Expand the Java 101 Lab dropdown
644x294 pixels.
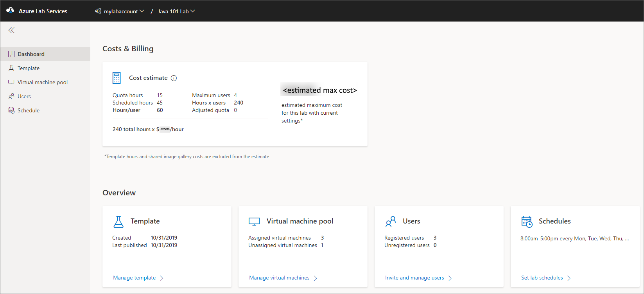[x=176, y=11]
